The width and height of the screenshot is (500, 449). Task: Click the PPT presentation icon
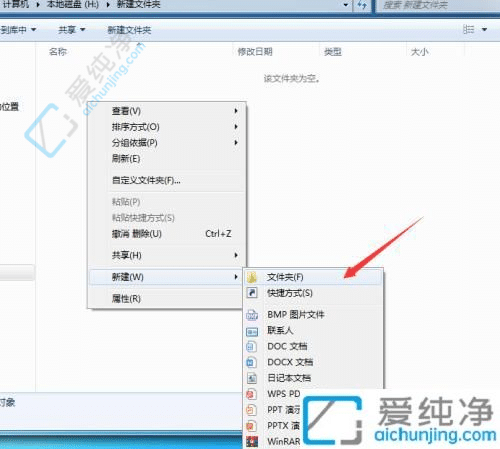[x=251, y=410]
